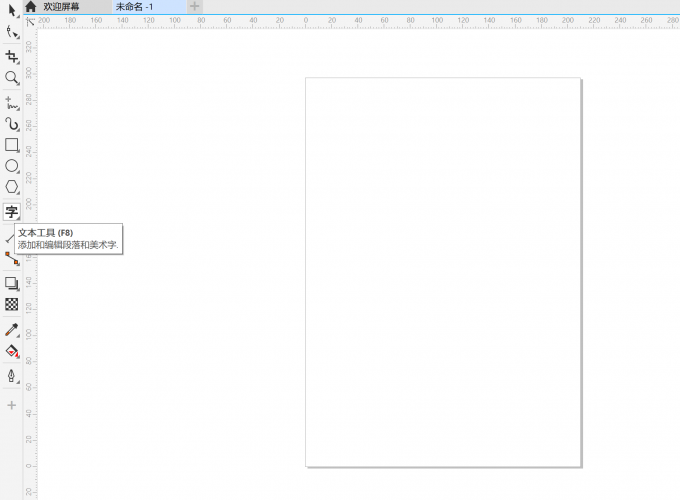Select the Interactive Fill bucket tool

[11, 351]
